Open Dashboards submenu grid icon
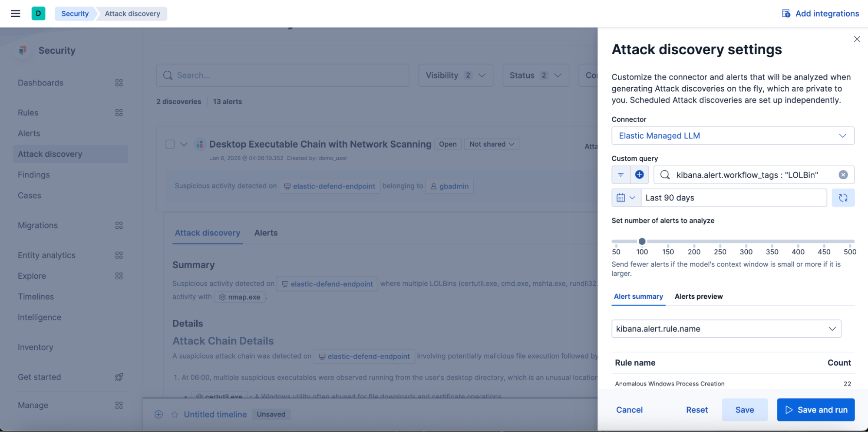Image resolution: width=868 pixels, height=432 pixels. coord(119,83)
